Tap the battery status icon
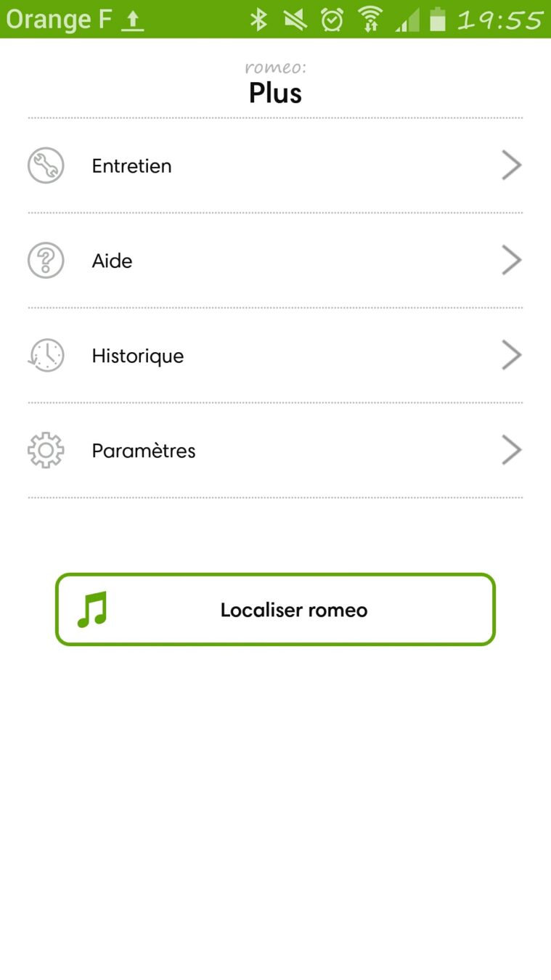This screenshot has height=980, width=551. coord(437,20)
